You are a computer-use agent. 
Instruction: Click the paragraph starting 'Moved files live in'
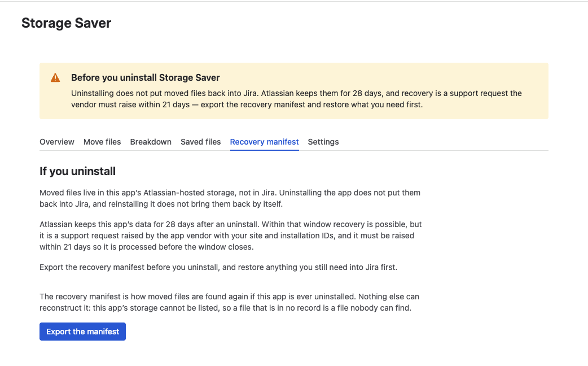[230, 198]
